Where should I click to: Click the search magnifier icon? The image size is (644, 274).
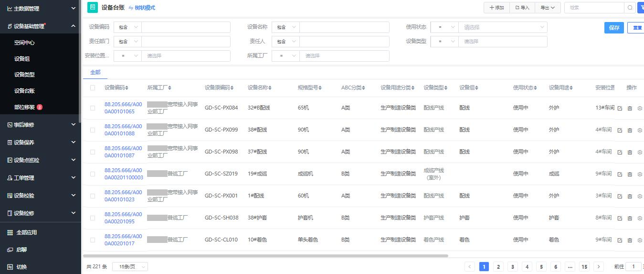630,8
